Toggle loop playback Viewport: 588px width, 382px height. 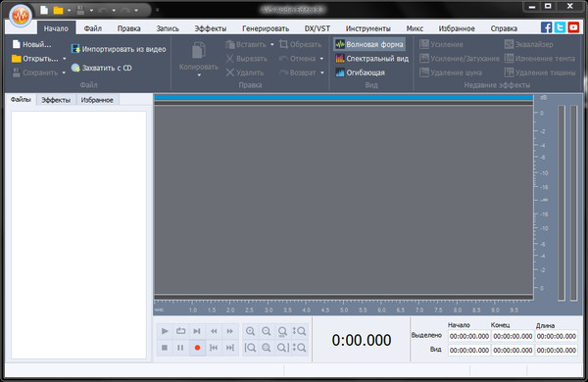[x=180, y=331]
